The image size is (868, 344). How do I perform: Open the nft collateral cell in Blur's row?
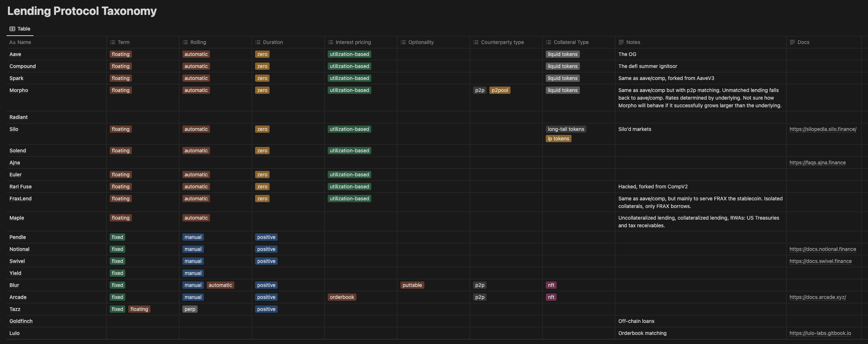pos(551,285)
